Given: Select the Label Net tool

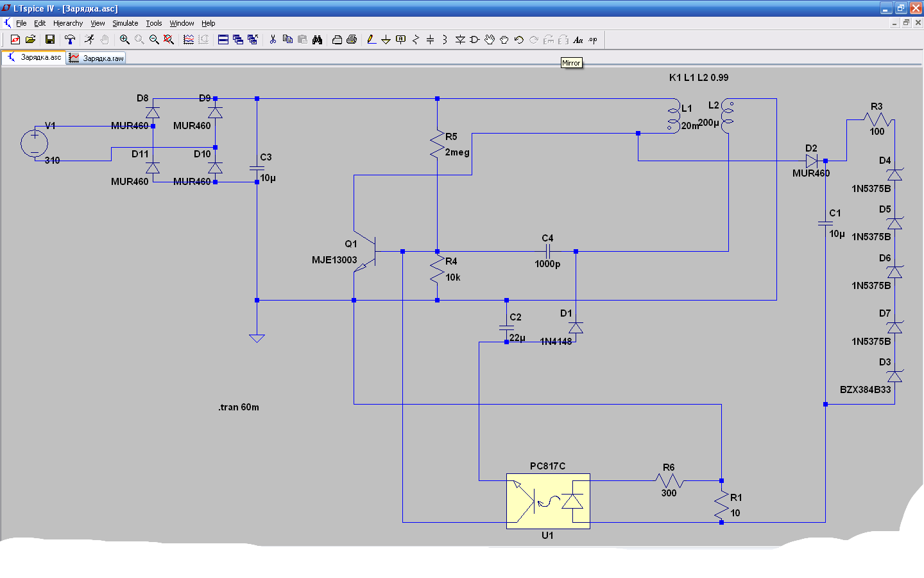Looking at the screenshot, I should pos(400,40).
